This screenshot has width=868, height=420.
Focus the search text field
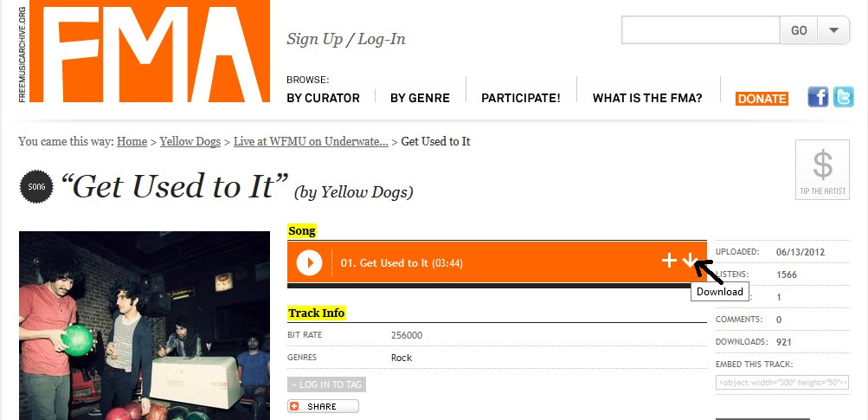tap(701, 30)
